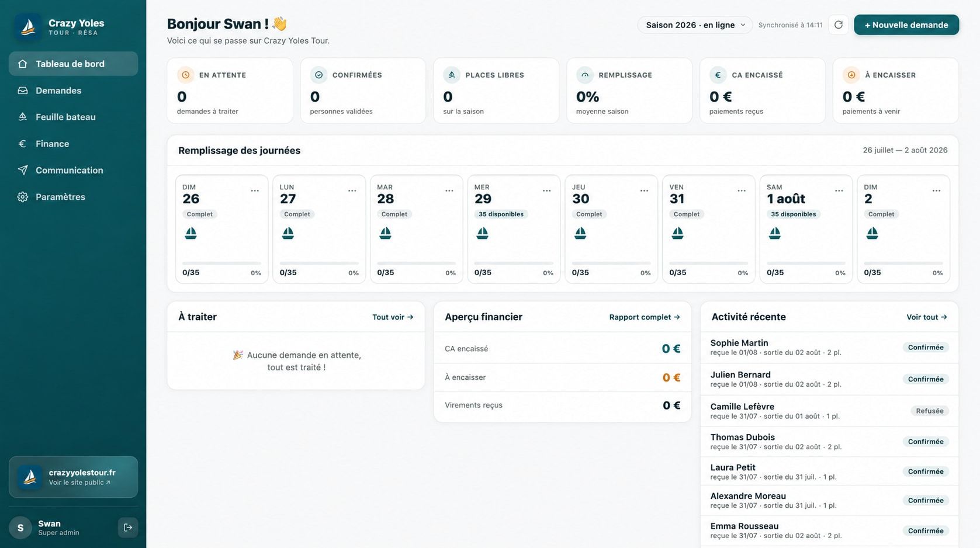Open the three-dot menu on Sam 1 août
Screen dimensions: 980x548
tap(839, 190)
